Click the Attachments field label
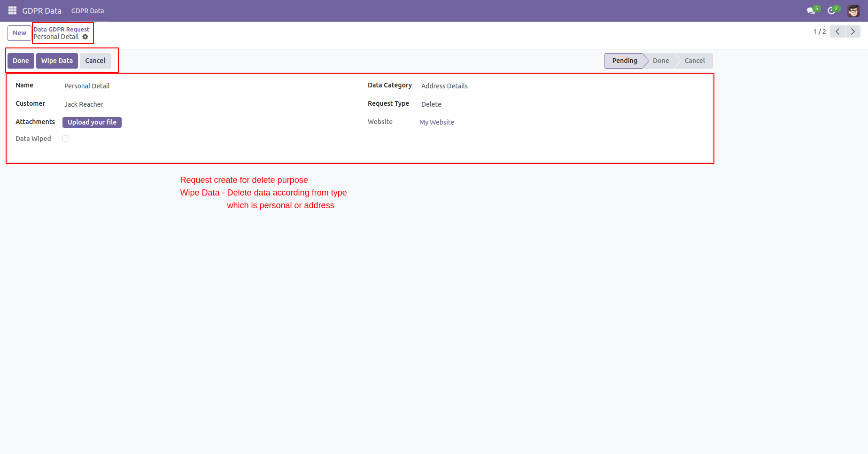 click(x=35, y=122)
